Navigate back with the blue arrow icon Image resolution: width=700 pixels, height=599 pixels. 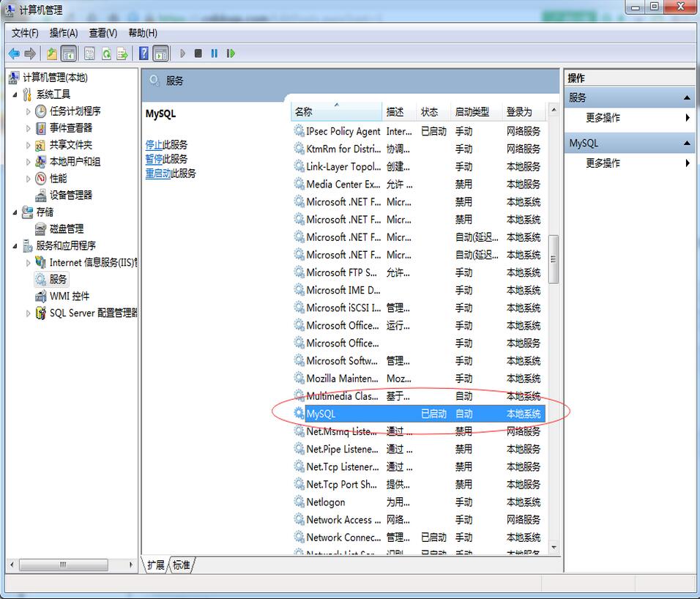click(15, 53)
